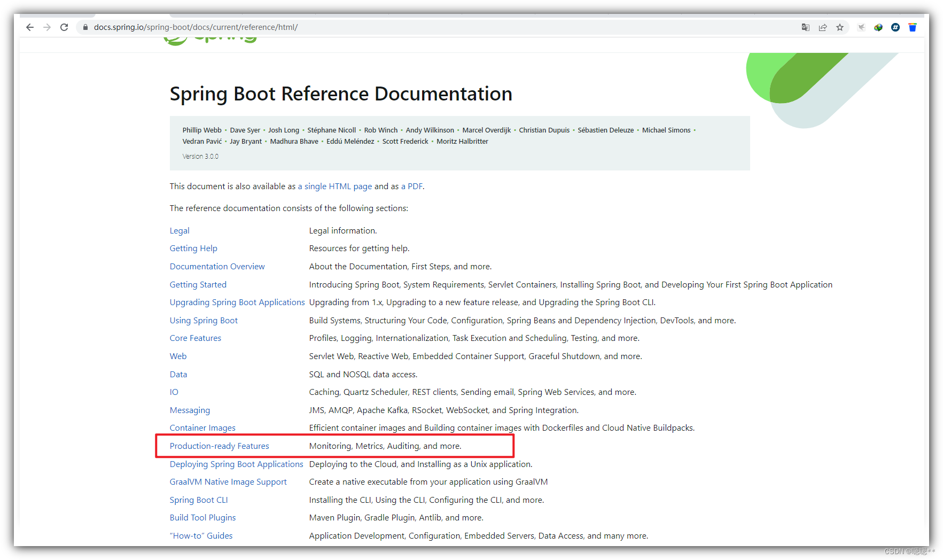Open Deploying Spring Boot Applications link
This screenshot has width=943, height=560.
pos(237,464)
